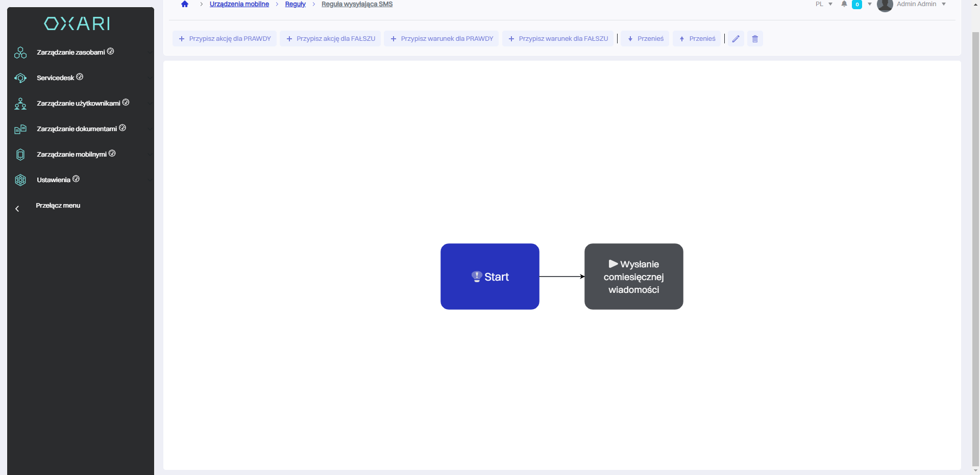Viewport: 980px width, 475px height.
Task: Click the Admin Admin user avatar
Action: pos(885,5)
